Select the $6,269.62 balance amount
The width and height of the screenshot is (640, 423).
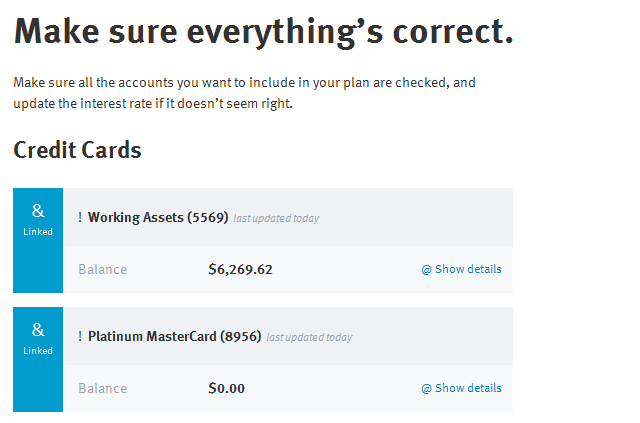[240, 269]
